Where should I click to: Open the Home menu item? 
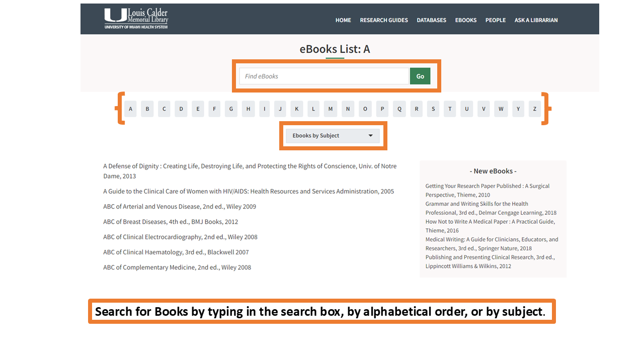[343, 20]
